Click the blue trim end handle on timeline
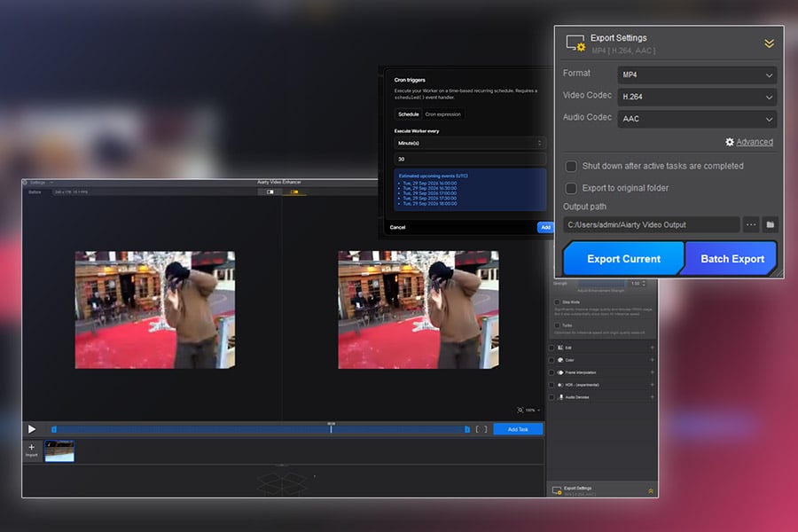Image resolution: width=798 pixels, height=532 pixels. 467,429
